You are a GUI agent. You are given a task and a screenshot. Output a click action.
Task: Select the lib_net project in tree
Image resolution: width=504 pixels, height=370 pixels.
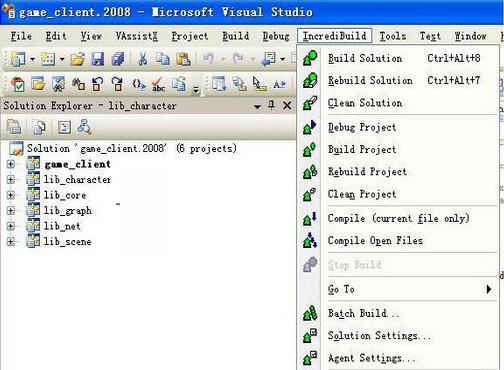62,226
